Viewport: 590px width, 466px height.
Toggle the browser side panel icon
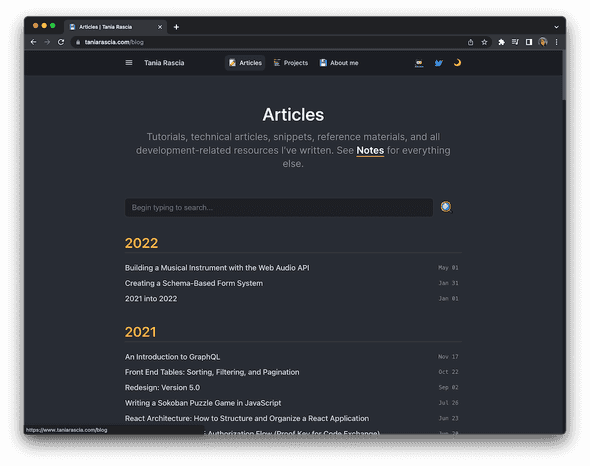529,42
